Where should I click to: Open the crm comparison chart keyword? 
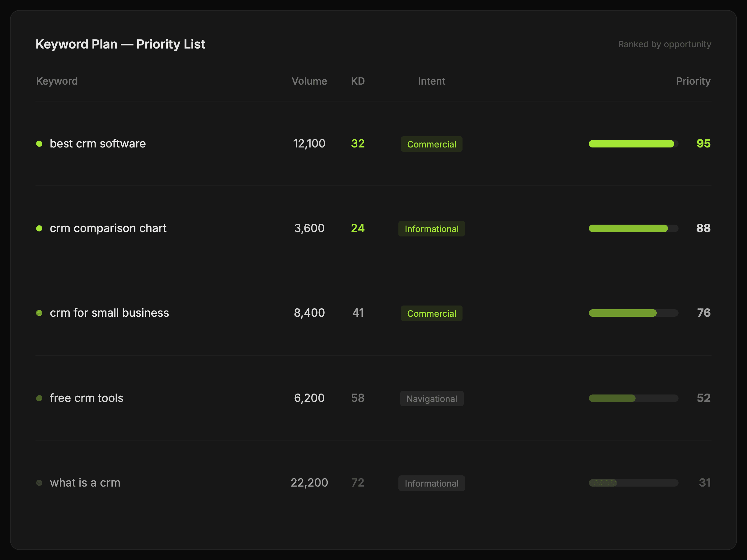pos(108,229)
